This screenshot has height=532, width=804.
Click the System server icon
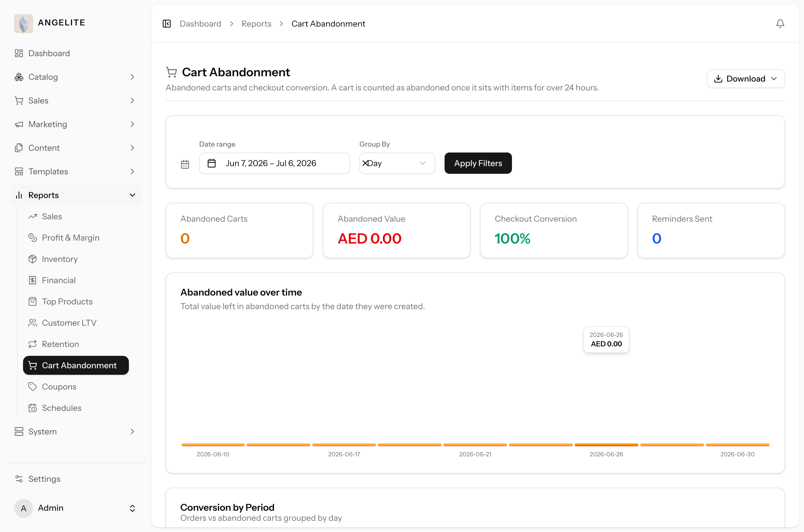pyautogui.click(x=19, y=432)
